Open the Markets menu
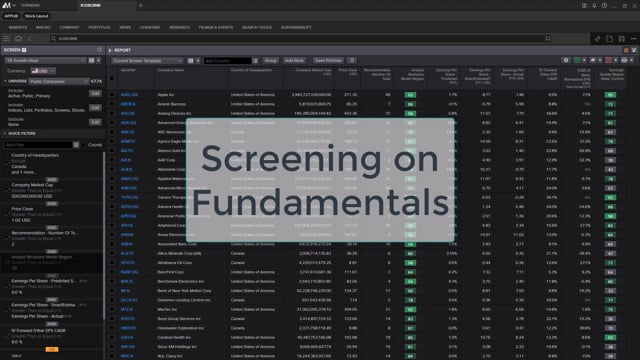The height and width of the screenshot is (360, 640). 18,27
